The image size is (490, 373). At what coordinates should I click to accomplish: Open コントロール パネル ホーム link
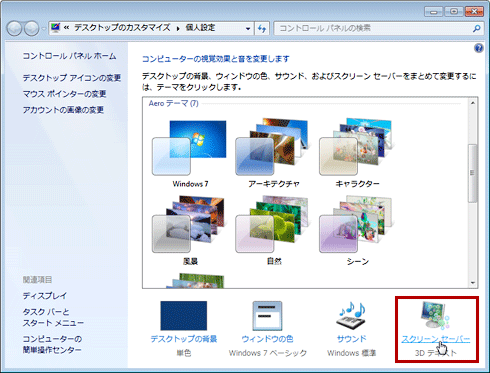(x=69, y=56)
